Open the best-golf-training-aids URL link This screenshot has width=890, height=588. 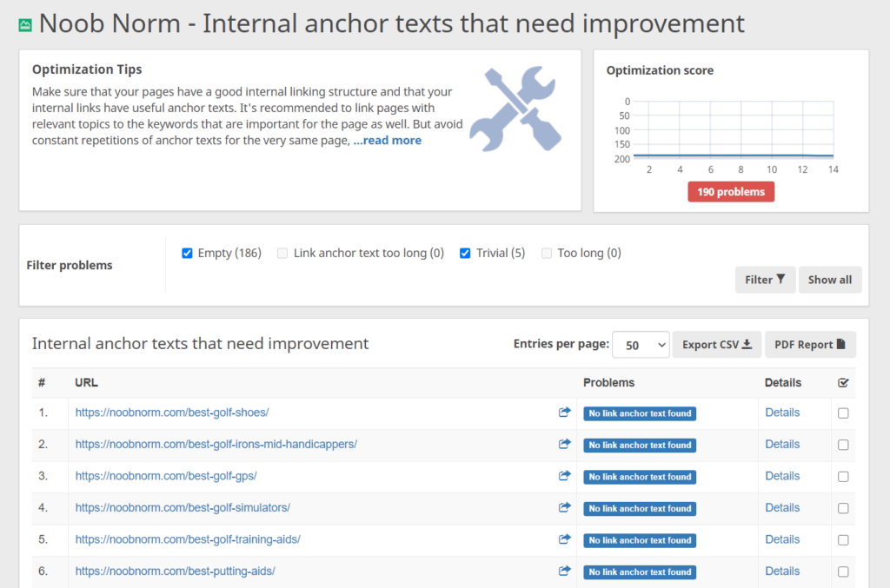tap(188, 539)
